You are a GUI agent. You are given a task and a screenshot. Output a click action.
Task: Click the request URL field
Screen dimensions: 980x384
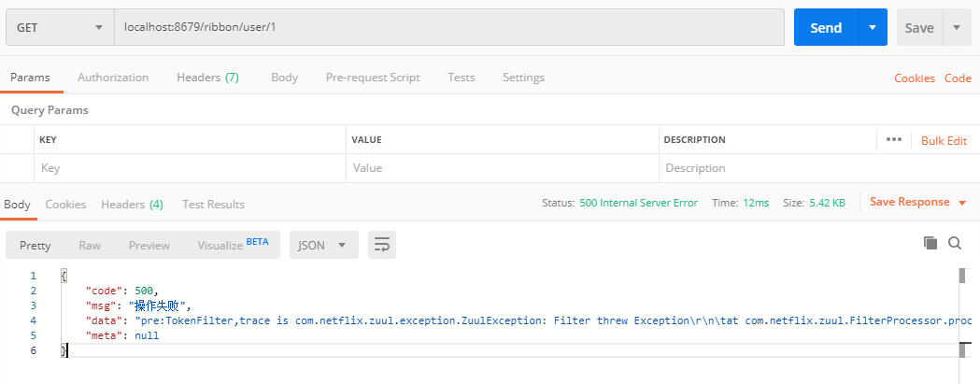click(x=448, y=28)
